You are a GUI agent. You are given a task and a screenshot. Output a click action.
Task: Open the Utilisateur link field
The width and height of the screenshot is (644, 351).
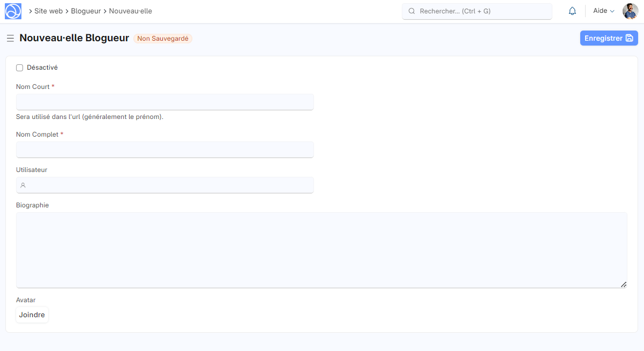[165, 185]
